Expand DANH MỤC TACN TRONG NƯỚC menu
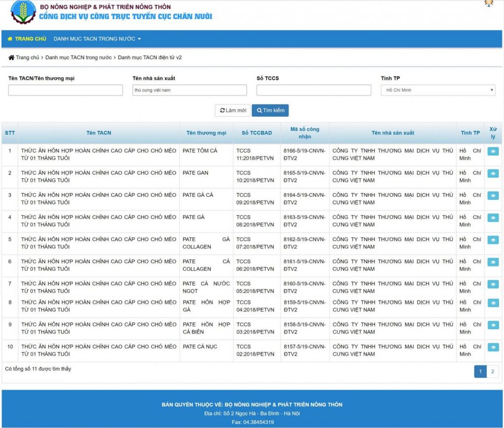 coord(97,39)
